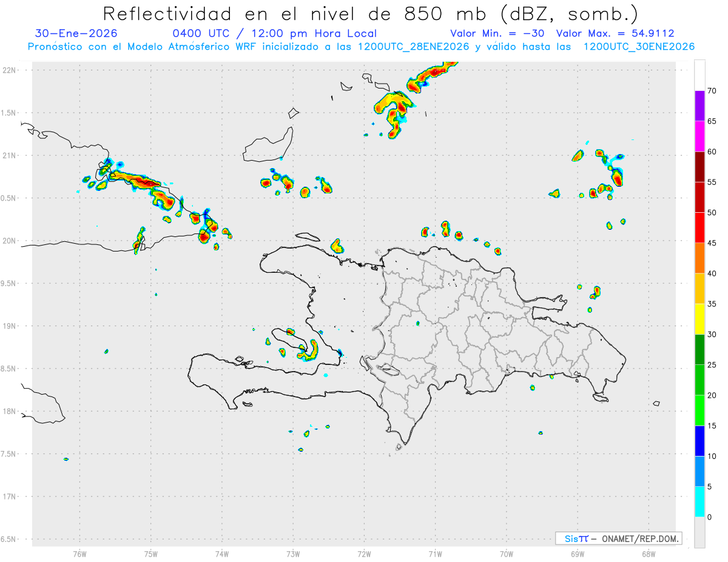Select the bright green 15–20 colorbar segment
Screen dimensions: 728x562
[699, 410]
